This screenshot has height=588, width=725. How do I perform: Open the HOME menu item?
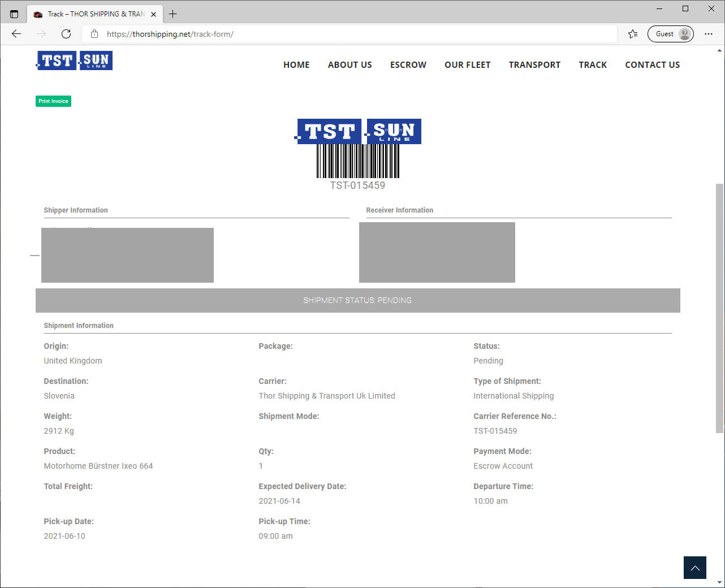point(296,65)
